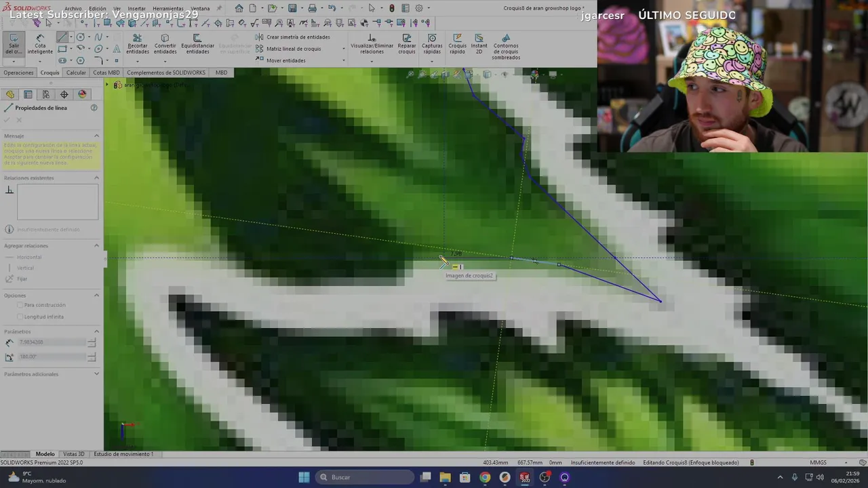Screen dimensions: 868x488
Task: Click the line angle parameter field
Action: click(x=52, y=357)
